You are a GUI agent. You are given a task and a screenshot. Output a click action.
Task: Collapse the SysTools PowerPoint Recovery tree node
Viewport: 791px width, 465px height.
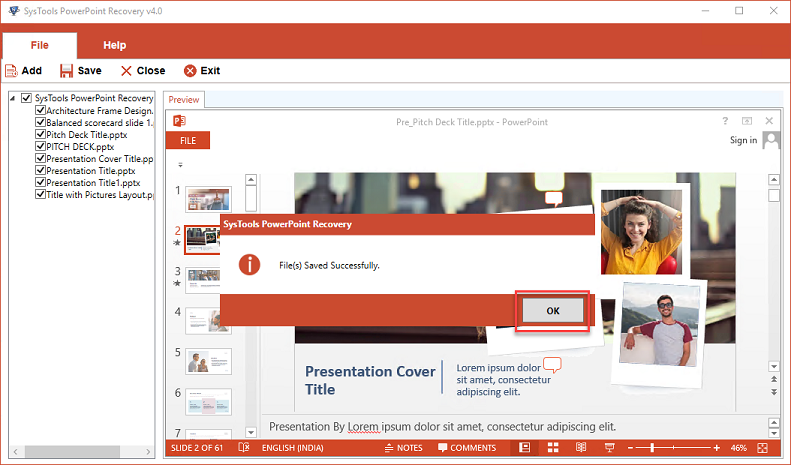tap(13, 98)
